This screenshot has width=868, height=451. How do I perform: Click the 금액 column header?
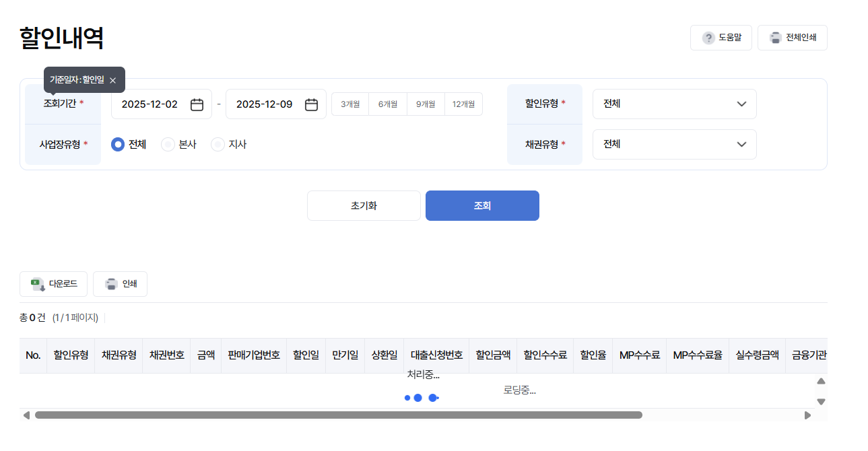[x=205, y=355]
